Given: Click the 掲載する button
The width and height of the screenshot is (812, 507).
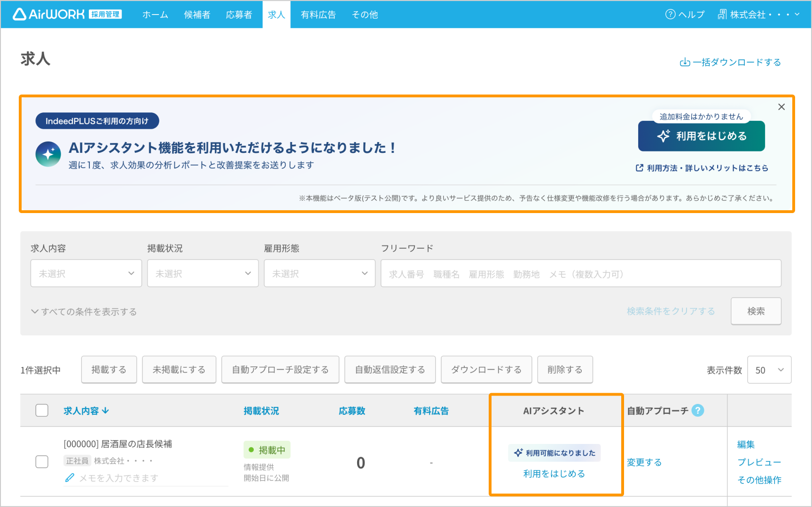Looking at the screenshot, I should click(109, 370).
